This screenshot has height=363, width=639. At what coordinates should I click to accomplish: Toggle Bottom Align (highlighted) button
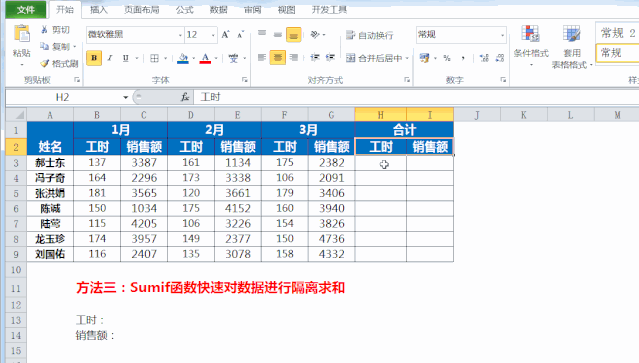point(293,35)
